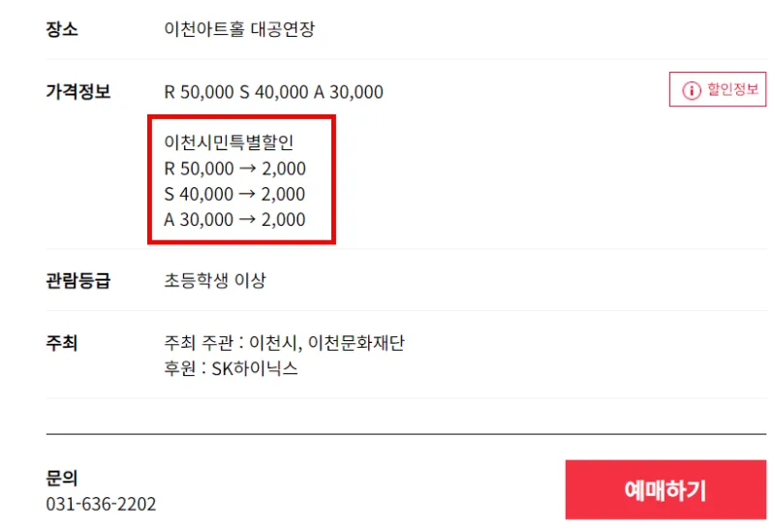
Task: Select the A 30,000 → 2,000 discount row
Action: pos(234,220)
